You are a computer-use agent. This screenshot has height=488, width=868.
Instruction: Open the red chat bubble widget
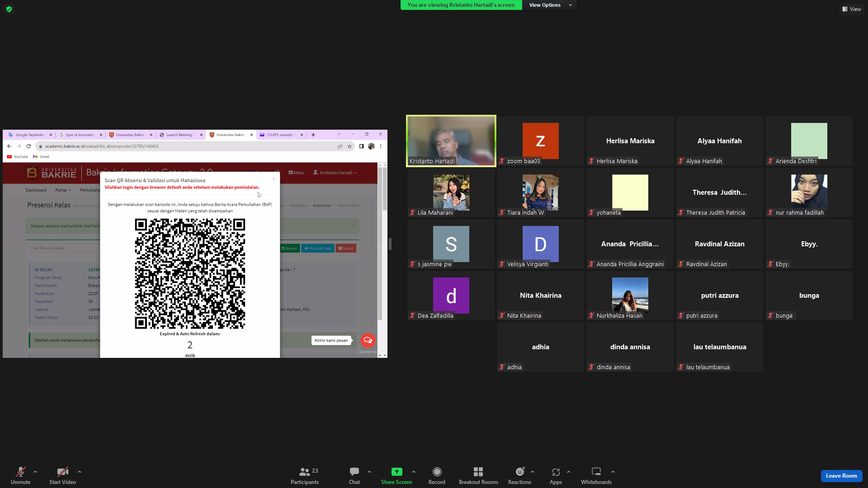[x=368, y=340]
